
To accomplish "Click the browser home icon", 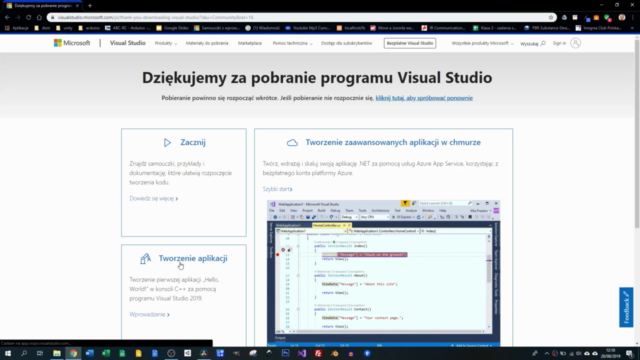I will (39, 17).
